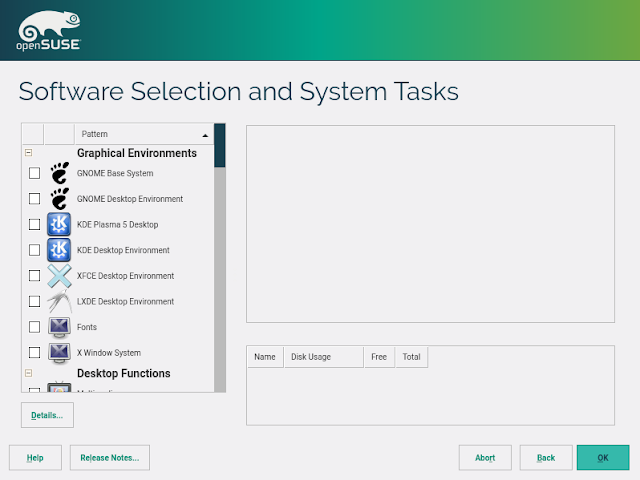The height and width of the screenshot is (480, 640).
Task: Show the Release Notes...
Action: pos(110,458)
